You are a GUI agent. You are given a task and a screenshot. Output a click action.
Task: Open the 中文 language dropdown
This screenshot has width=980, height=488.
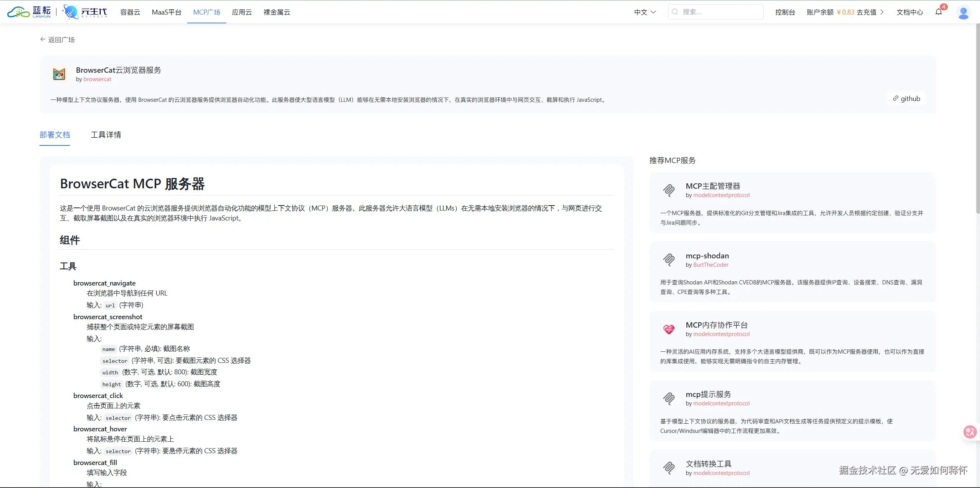645,12
